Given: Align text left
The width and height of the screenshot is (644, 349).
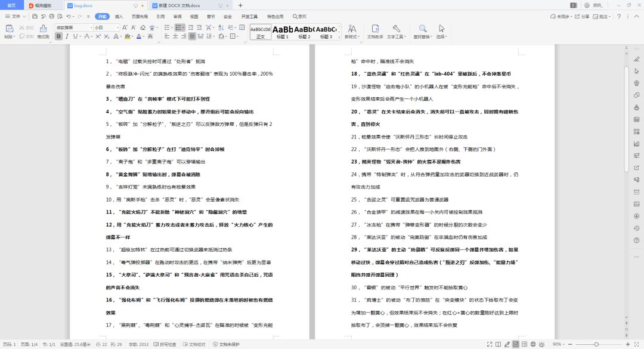Looking at the screenshot, I should [x=167, y=36].
